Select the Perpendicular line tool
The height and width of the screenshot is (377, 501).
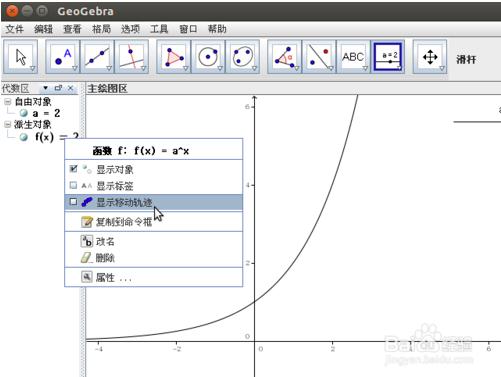[131, 57]
